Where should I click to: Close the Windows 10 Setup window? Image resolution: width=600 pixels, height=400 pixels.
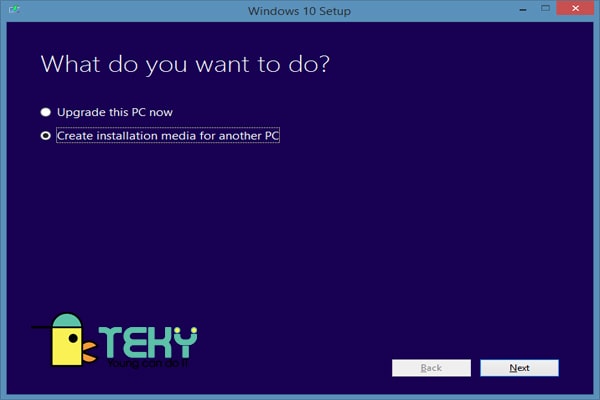click(575, 8)
